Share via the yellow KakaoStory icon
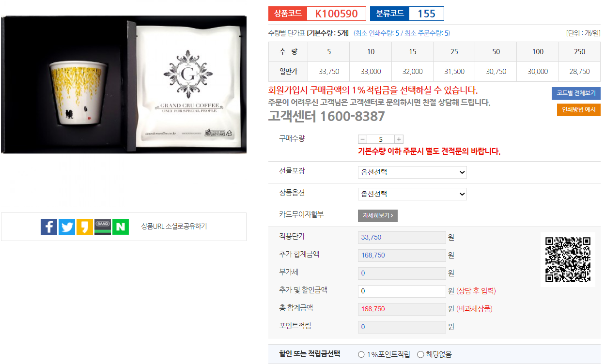This screenshot has height=364, width=605. [x=85, y=227]
